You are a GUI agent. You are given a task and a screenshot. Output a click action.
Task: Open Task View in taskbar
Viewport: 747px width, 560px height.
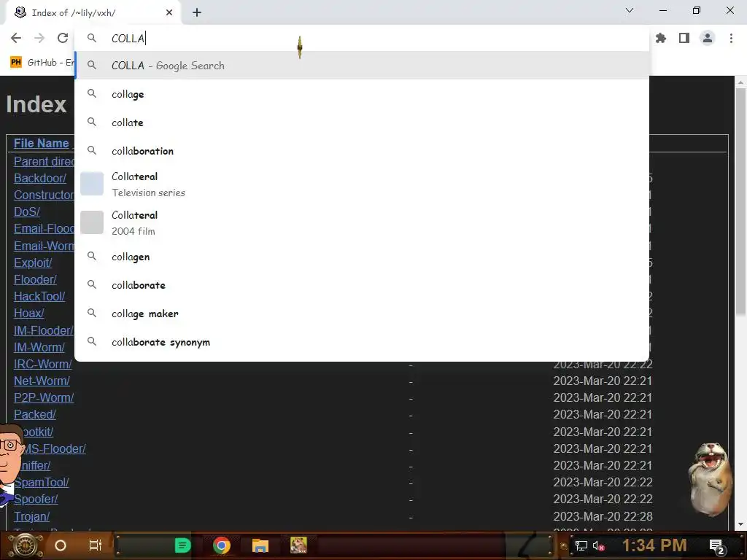[96, 545]
